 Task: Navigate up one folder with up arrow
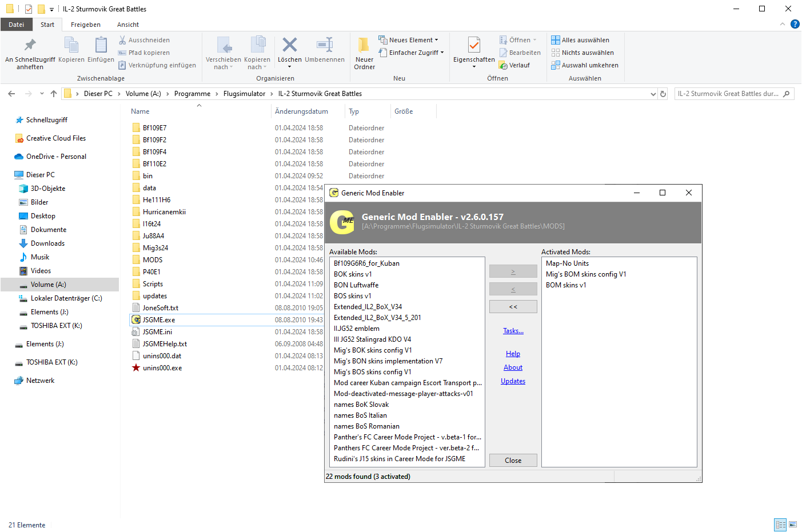tap(54, 94)
